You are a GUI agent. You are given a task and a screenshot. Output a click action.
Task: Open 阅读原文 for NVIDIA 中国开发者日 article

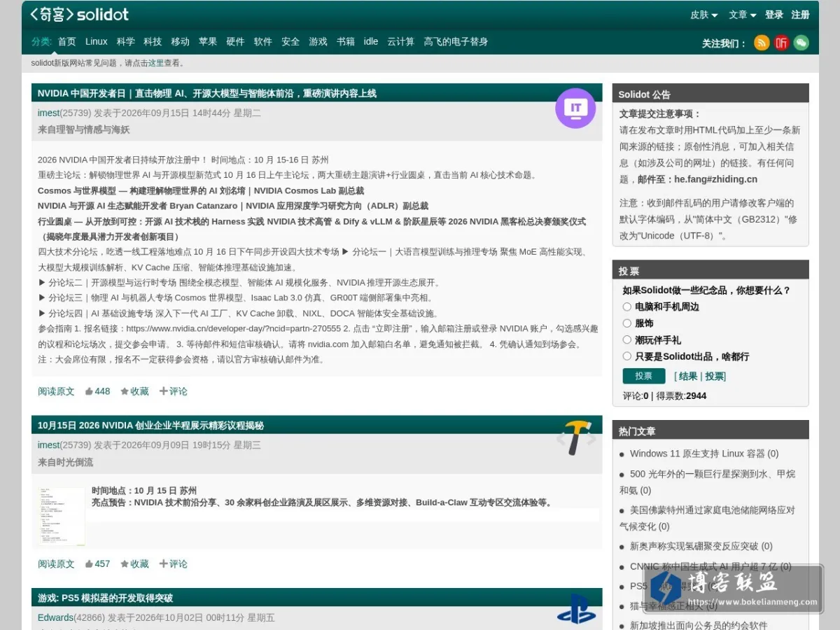pyautogui.click(x=56, y=391)
